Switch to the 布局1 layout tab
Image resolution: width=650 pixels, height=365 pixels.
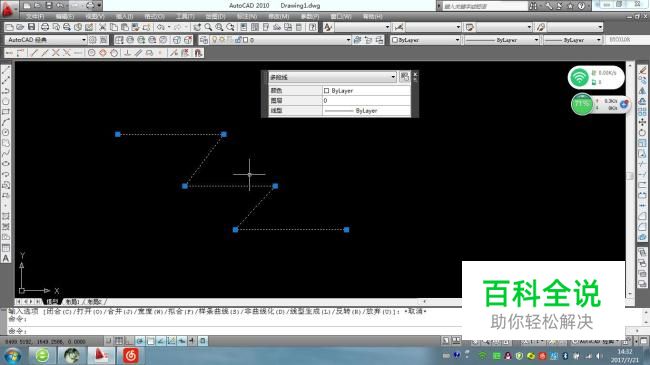coord(73,302)
